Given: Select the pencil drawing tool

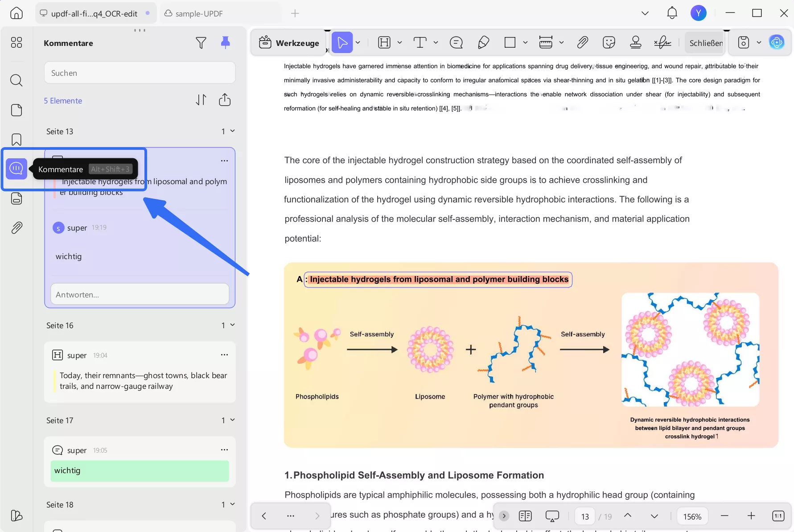Looking at the screenshot, I should point(484,42).
